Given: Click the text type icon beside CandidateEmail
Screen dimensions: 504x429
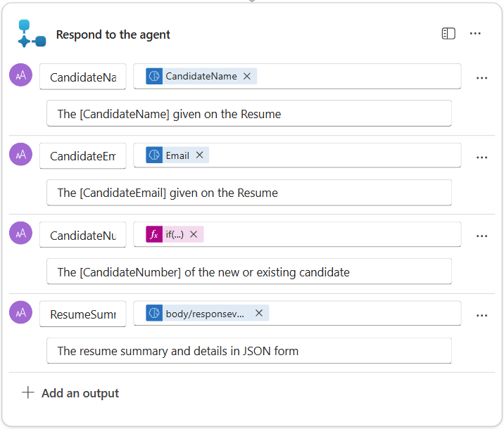Looking at the screenshot, I should pyautogui.click(x=21, y=154).
